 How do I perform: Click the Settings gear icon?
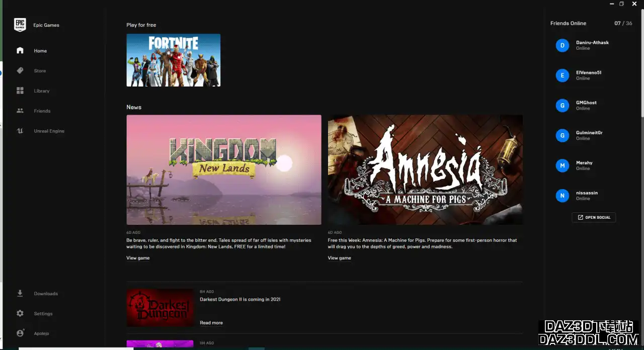tap(20, 313)
